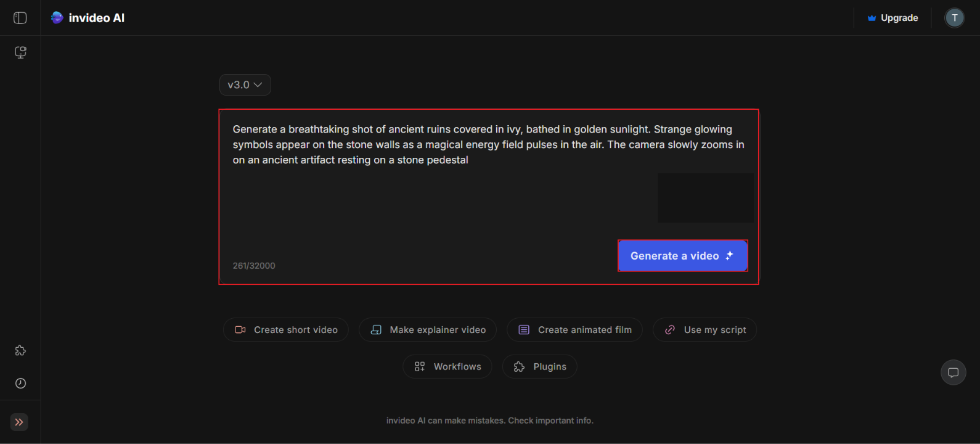Select Create animated film option
This screenshot has width=980, height=444.
[x=574, y=330]
